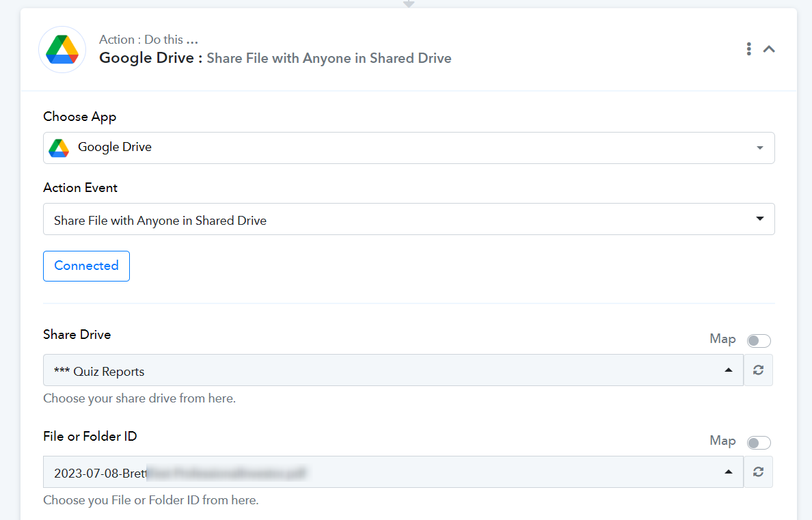Click the arrow on the Share Drive dropdown
The image size is (812, 520).
(729, 370)
